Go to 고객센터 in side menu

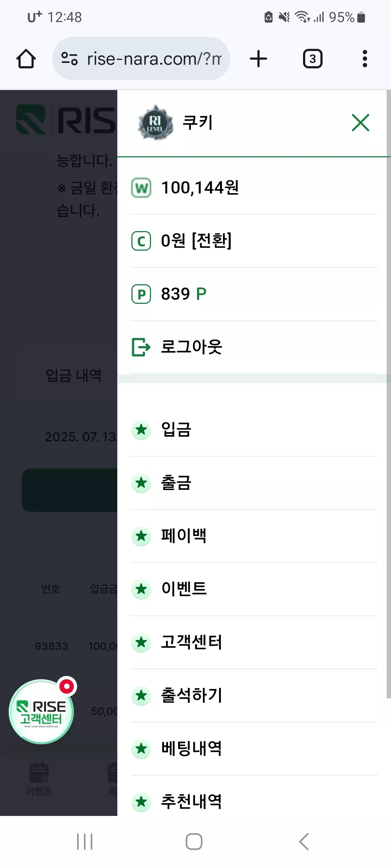click(x=254, y=642)
